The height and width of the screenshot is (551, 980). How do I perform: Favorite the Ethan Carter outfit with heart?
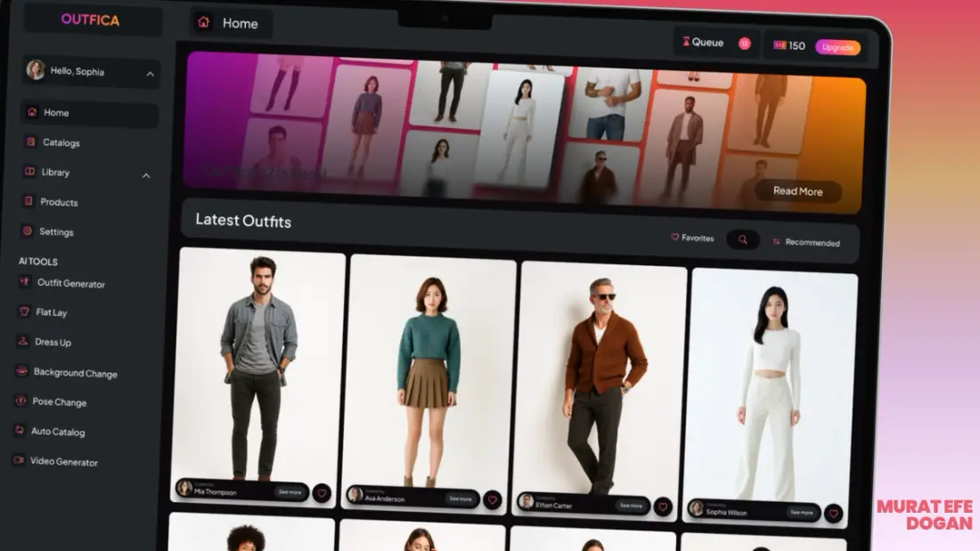coord(663,506)
